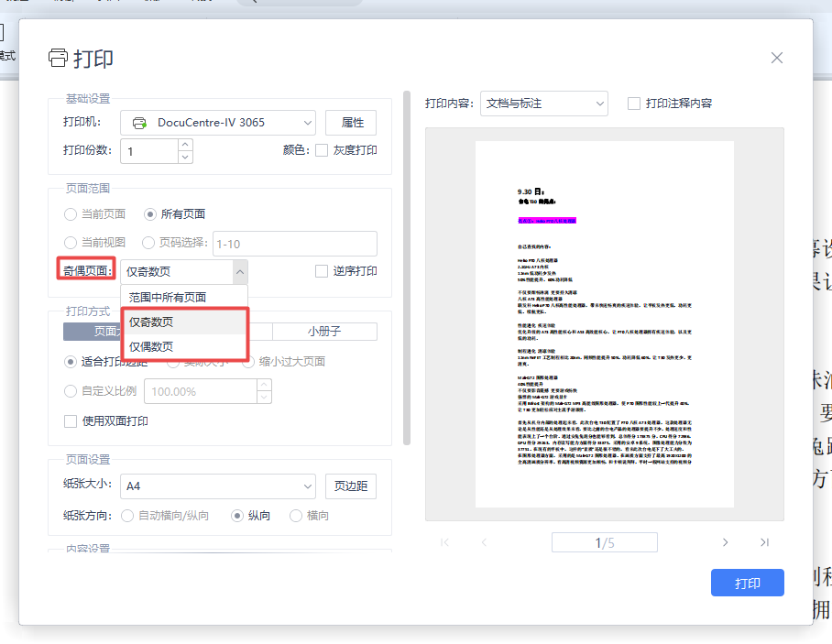Close the print dialog with X
Image resolution: width=832 pixels, height=644 pixels.
coord(777,58)
